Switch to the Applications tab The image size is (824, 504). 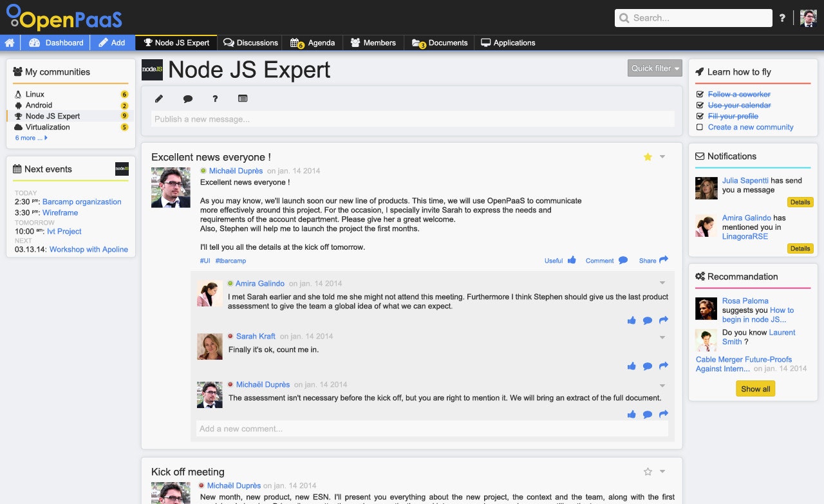click(x=509, y=42)
